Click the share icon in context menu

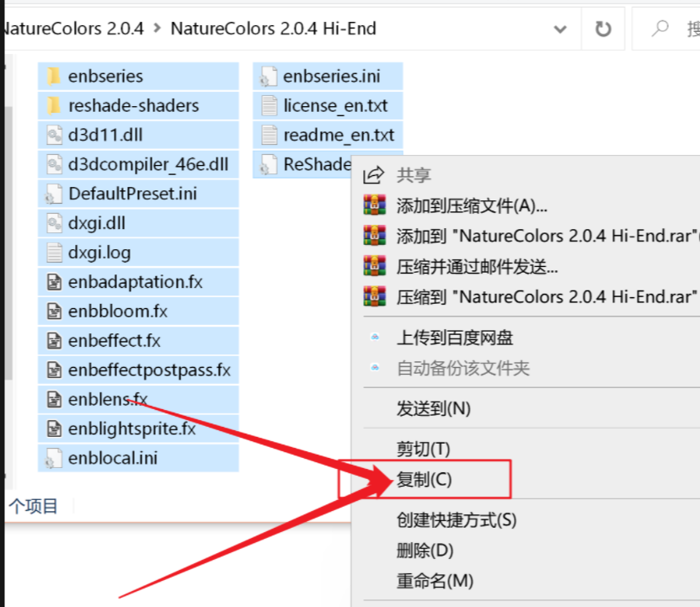[373, 175]
